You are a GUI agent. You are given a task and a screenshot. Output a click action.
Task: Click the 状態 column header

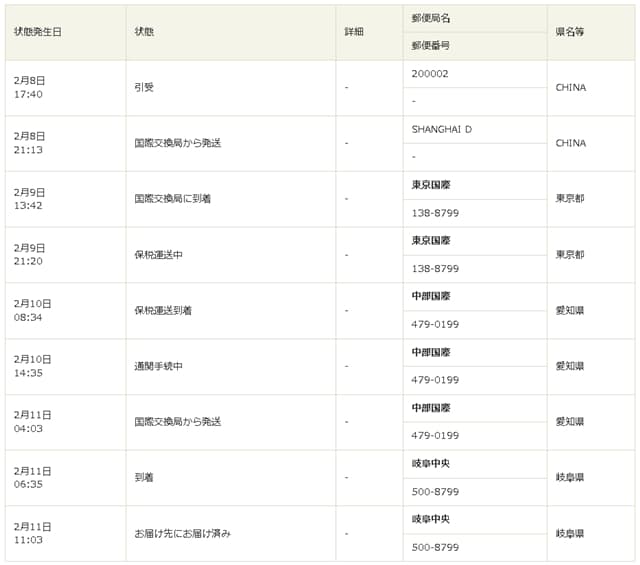231,32
